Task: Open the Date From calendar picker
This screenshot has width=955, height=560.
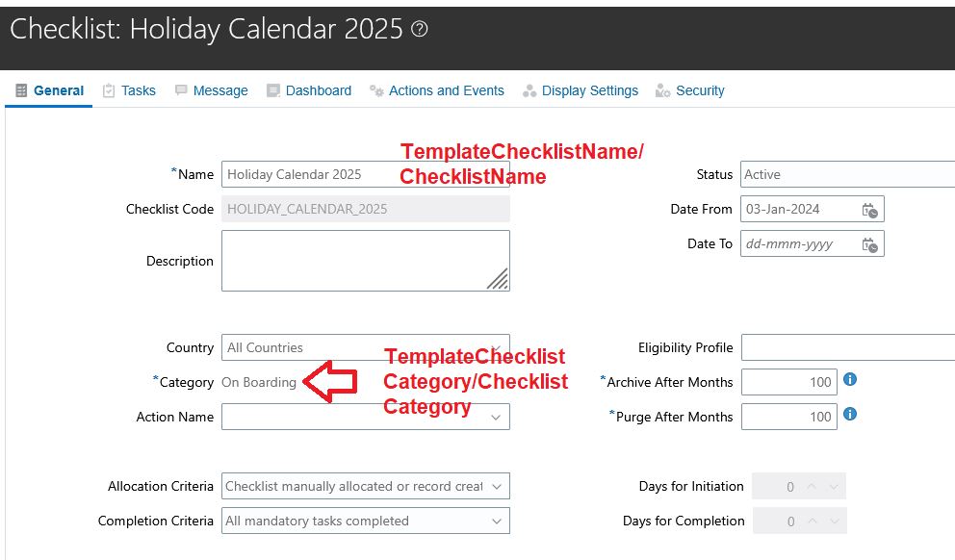Action: click(870, 210)
